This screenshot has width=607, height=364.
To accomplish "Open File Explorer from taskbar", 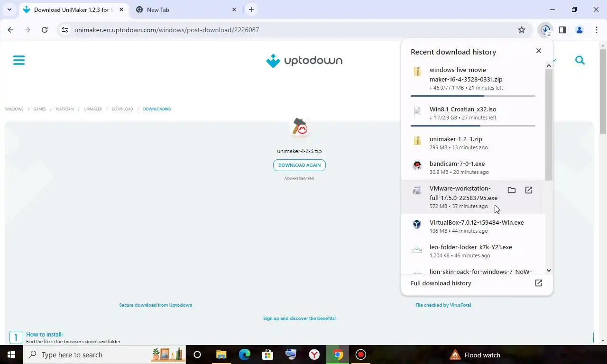I will (x=221, y=355).
